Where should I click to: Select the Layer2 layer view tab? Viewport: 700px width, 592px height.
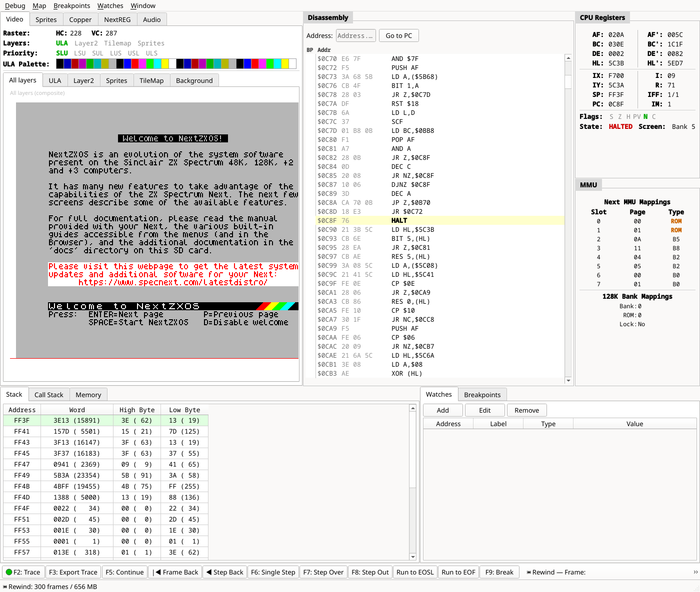pyautogui.click(x=83, y=80)
